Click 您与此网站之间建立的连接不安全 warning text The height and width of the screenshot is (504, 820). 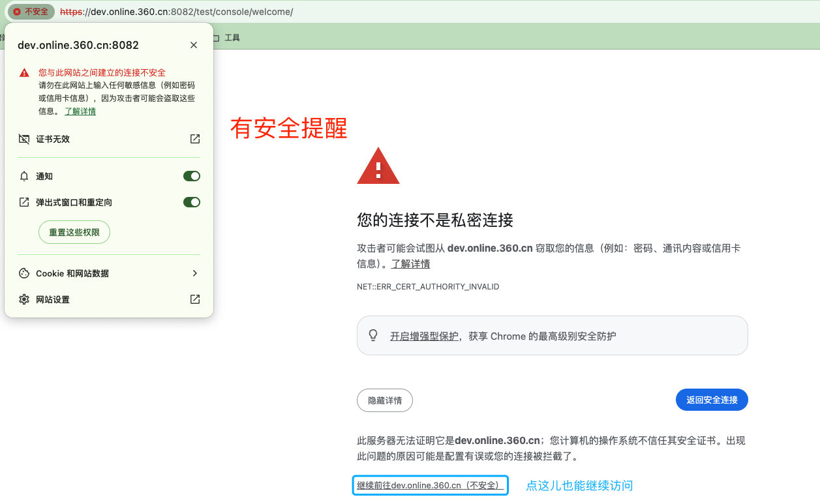click(x=102, y=72)
